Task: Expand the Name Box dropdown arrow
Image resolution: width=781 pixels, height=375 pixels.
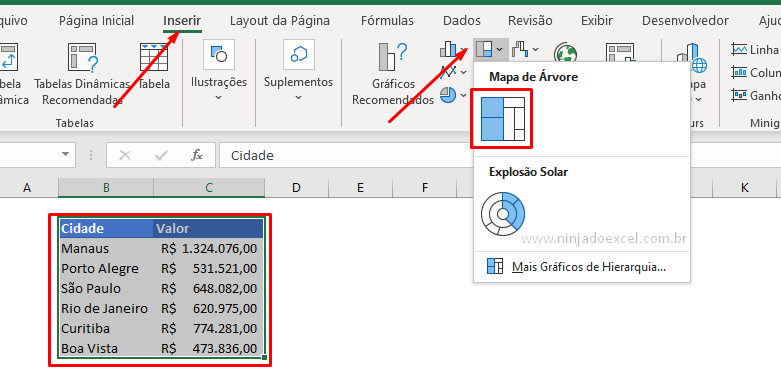Action: click(65, 154)
